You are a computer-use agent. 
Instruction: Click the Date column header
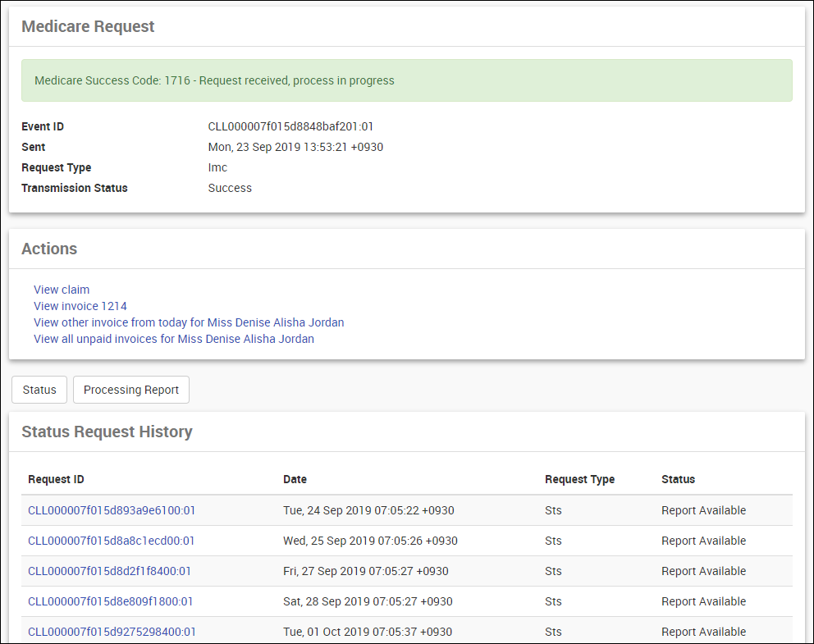pos(295,479)
